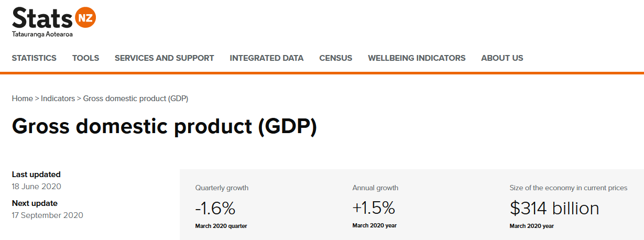Click the 17 September 2020 next update date
This screenshot has height=240, width=644.
click(47, 215)
